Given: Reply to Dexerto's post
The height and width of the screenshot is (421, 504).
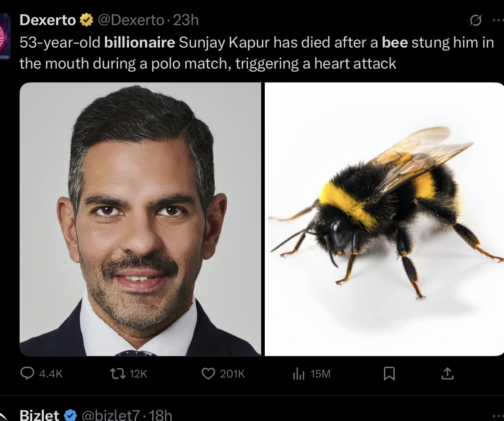Looking at the screenshot, I should (28, 372).
